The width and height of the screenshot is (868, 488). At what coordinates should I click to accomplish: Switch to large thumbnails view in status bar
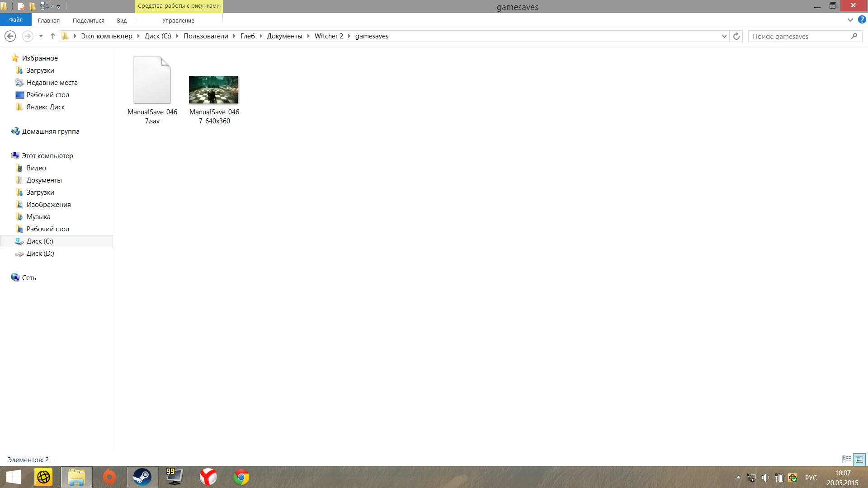[859, 460]
